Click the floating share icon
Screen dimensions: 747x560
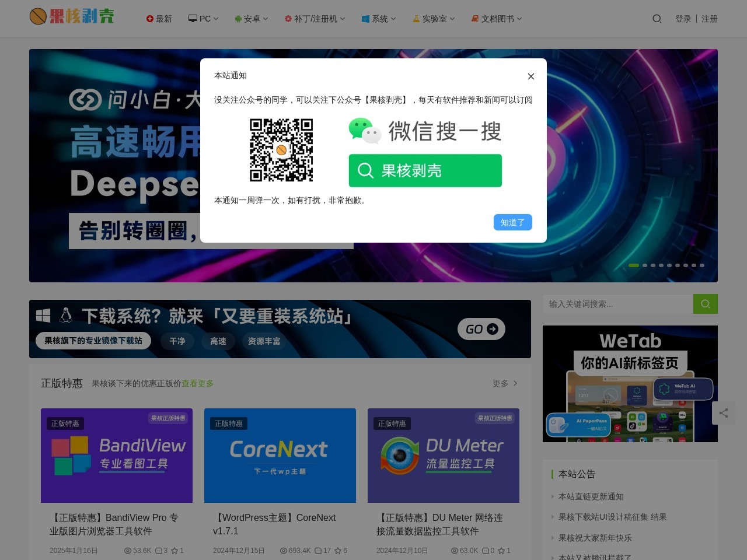pos(724,413)
